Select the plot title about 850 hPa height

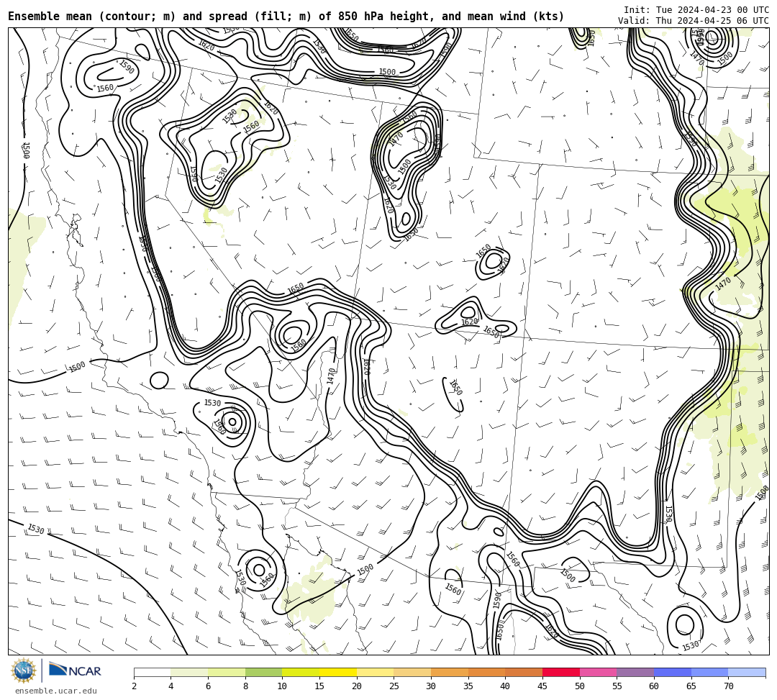click(286, 17)
